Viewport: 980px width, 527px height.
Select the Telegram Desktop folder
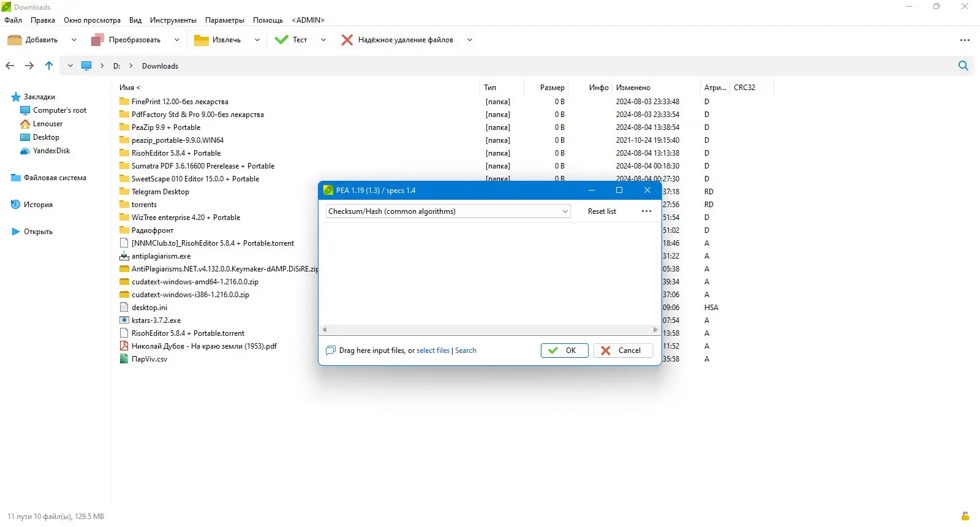coord(160,192)
